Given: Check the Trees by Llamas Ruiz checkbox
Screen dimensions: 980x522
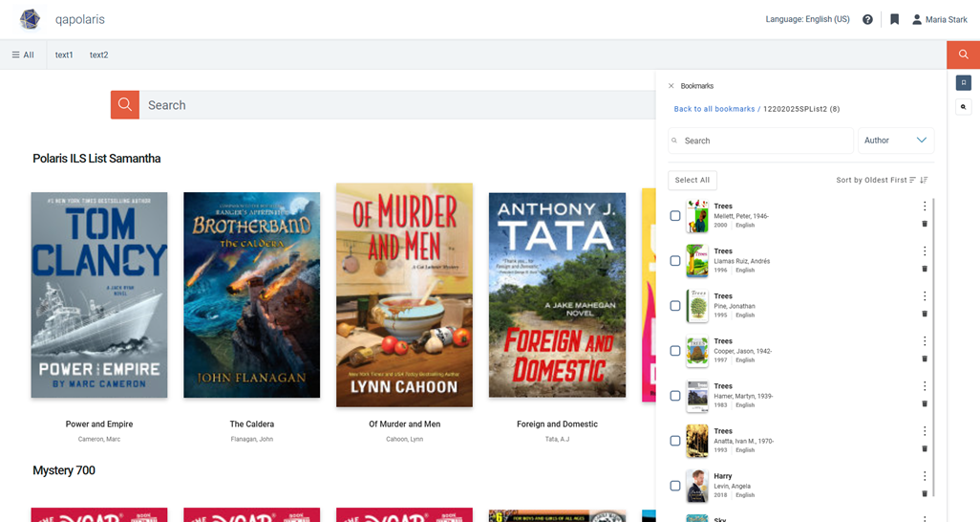Looking at the screenshot, I should tap(675, 261).
